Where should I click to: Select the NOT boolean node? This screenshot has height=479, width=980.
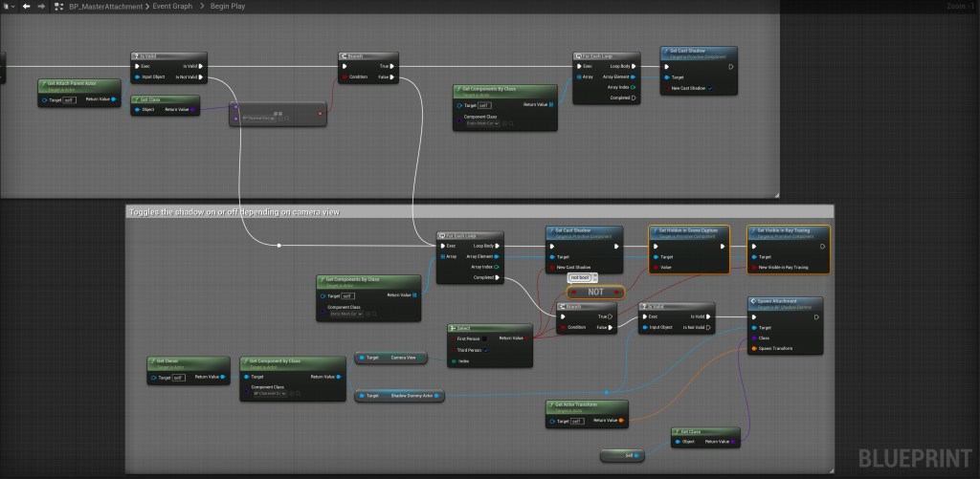(593, 292)
